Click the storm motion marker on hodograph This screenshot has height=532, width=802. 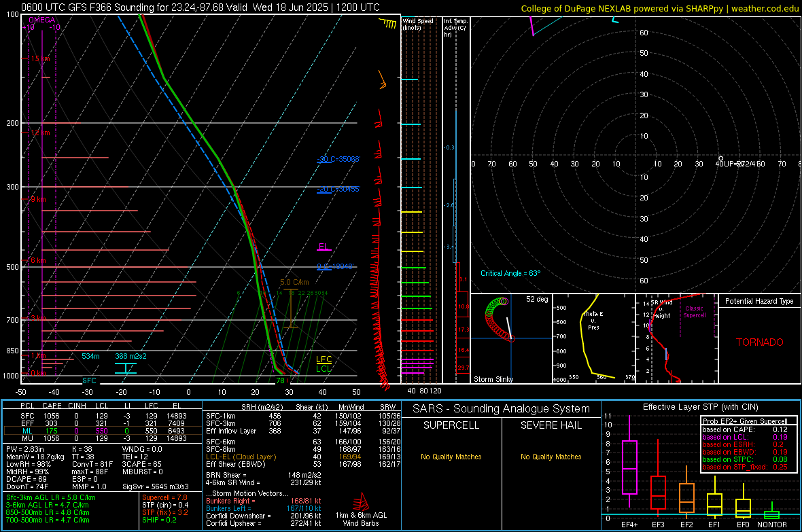pos(720,158)
